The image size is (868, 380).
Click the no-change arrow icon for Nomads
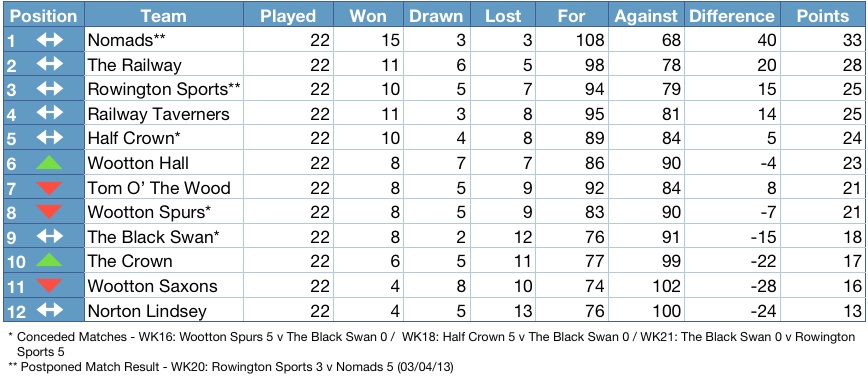point(50,40)
